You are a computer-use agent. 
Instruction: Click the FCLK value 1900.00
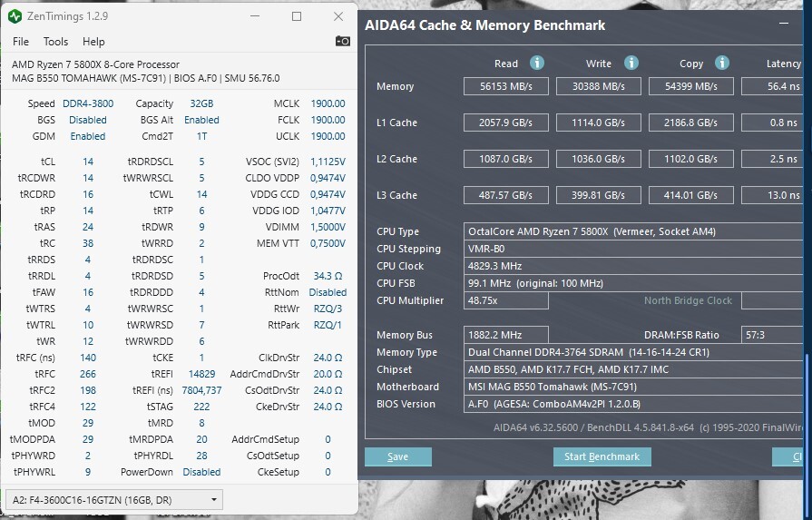pyautogui.click(x=328, y=120)
